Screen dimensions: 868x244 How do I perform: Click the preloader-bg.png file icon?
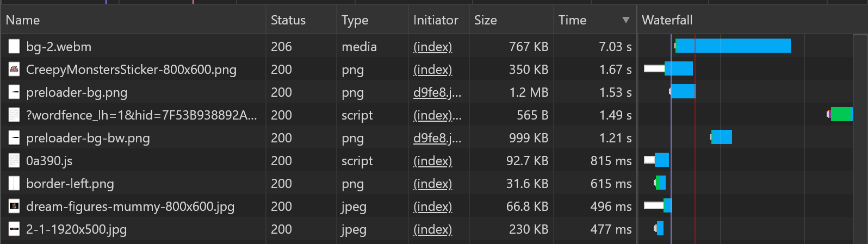[x=14, y=92]
